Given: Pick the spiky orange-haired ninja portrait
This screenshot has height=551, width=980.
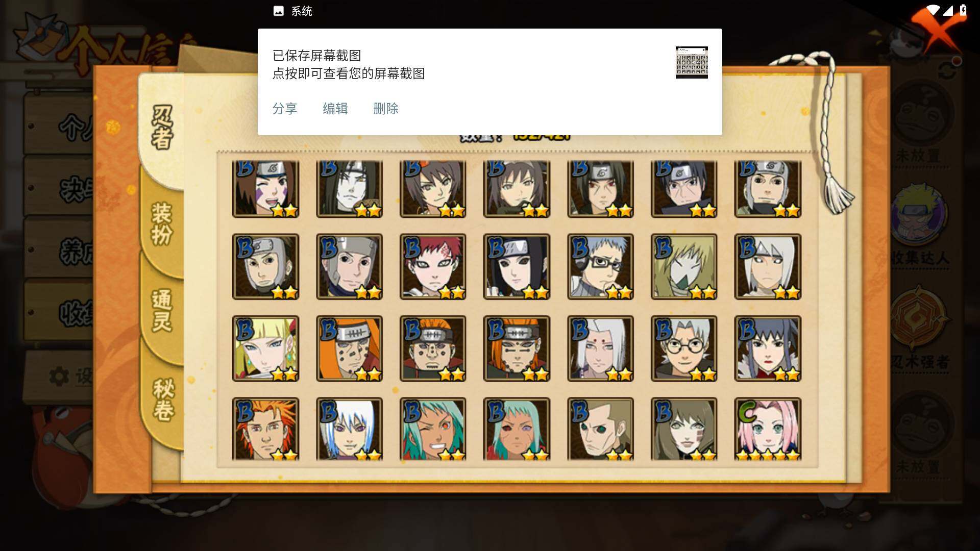Looking at the screenshot, I should [x=265, y=429].
